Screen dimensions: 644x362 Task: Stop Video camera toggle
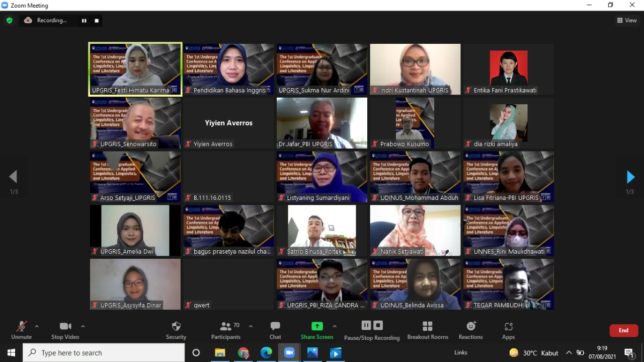click(65, 330)
